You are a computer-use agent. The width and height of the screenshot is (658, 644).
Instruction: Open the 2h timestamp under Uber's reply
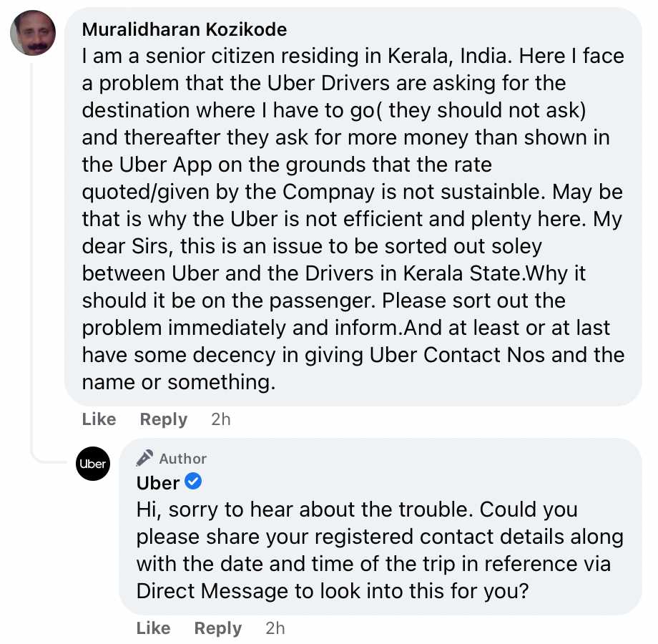pyautogui.click(x=275, y=628)
